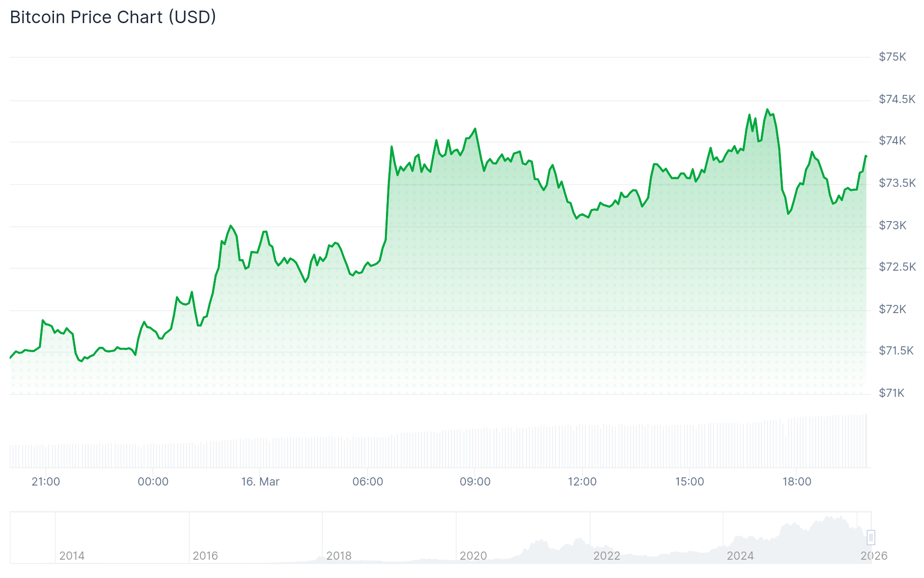Click the $71K price axis label

(x=892, y=393)
